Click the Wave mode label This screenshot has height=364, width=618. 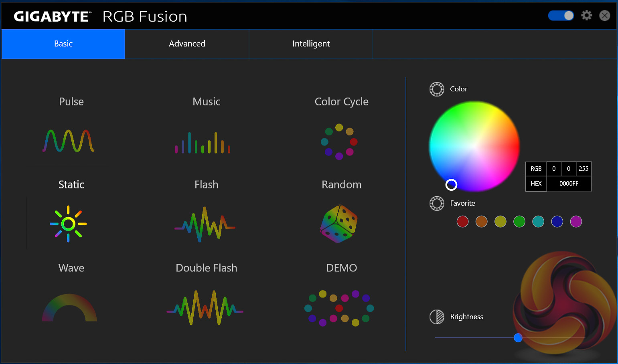pos(71,268)
